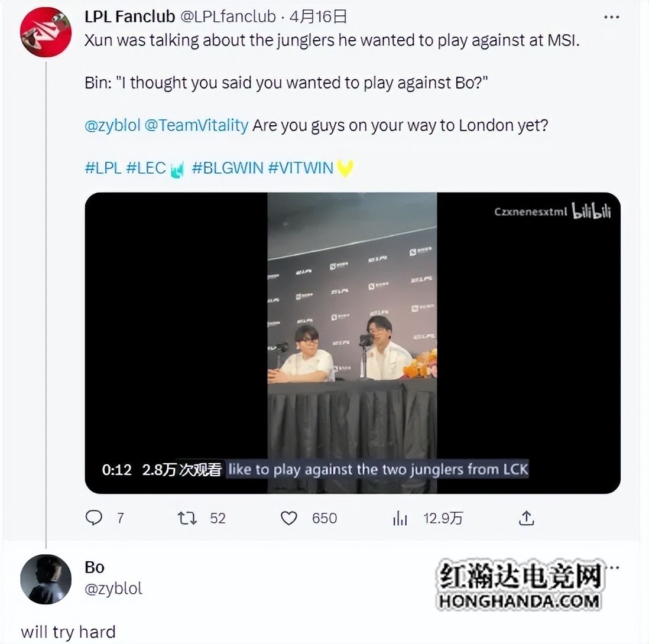Open the tweet's date link
Viewport: 649px width, 644px height.
(318, 17)
